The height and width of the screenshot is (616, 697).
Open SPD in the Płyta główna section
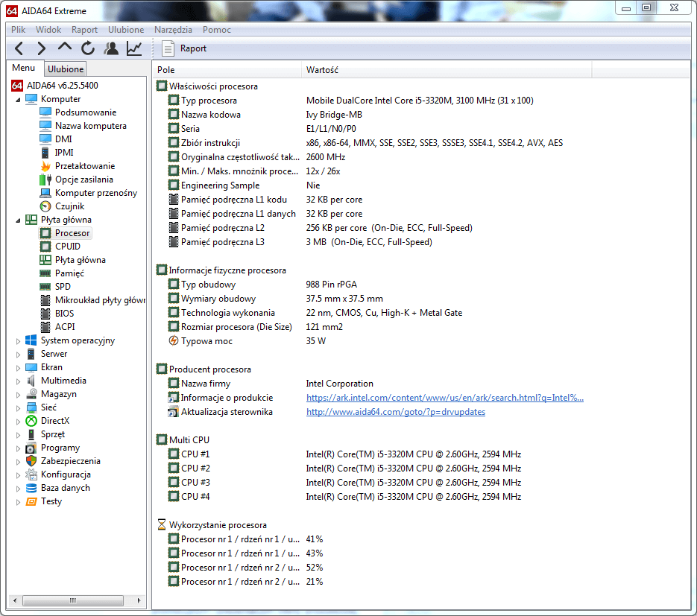[x=63, y=286]
